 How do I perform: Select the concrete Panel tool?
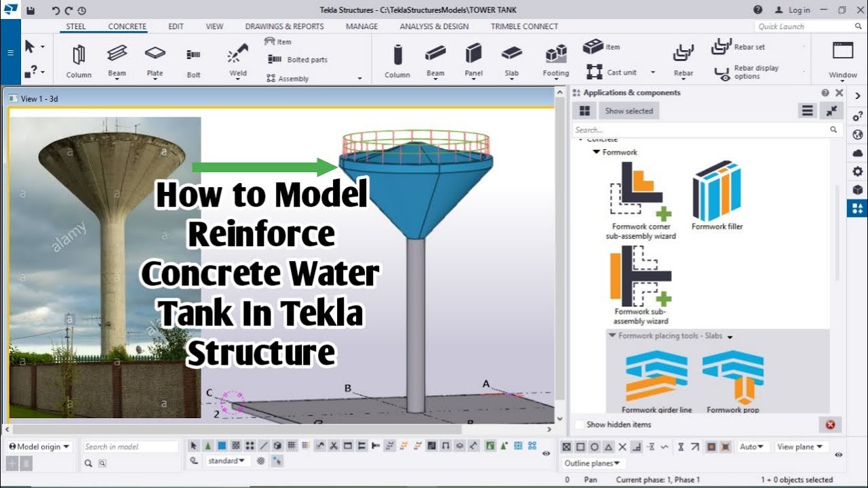[x=473, y=61]
